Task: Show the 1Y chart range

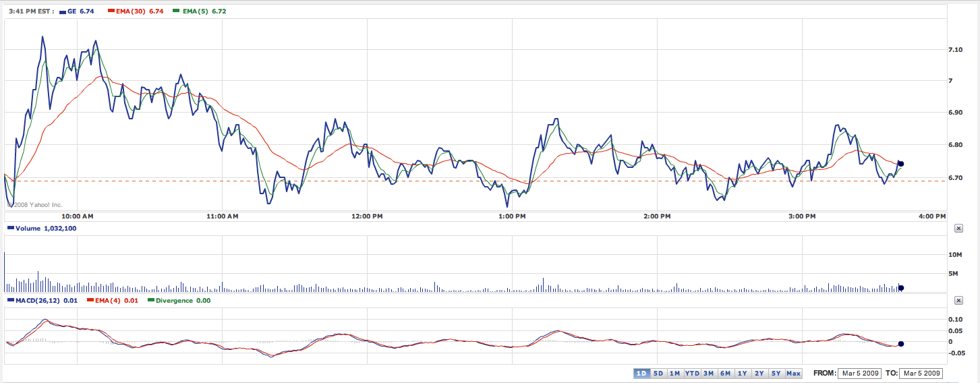Action: 742,374
